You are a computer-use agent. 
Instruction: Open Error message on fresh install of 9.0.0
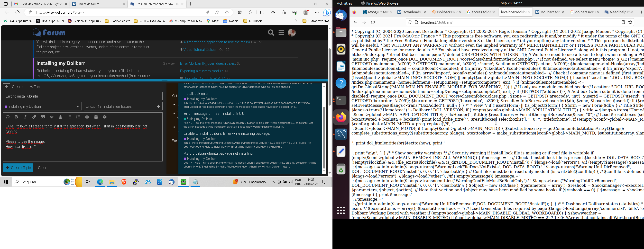214,113
